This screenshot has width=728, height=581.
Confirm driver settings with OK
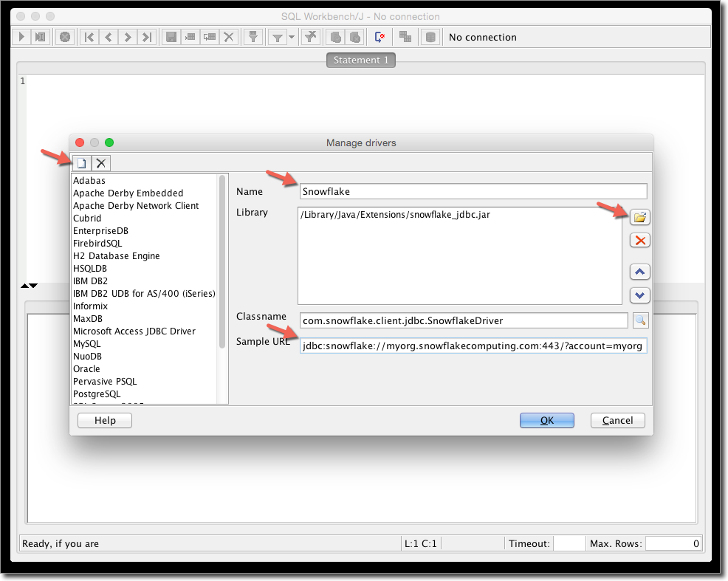[546, 419]
